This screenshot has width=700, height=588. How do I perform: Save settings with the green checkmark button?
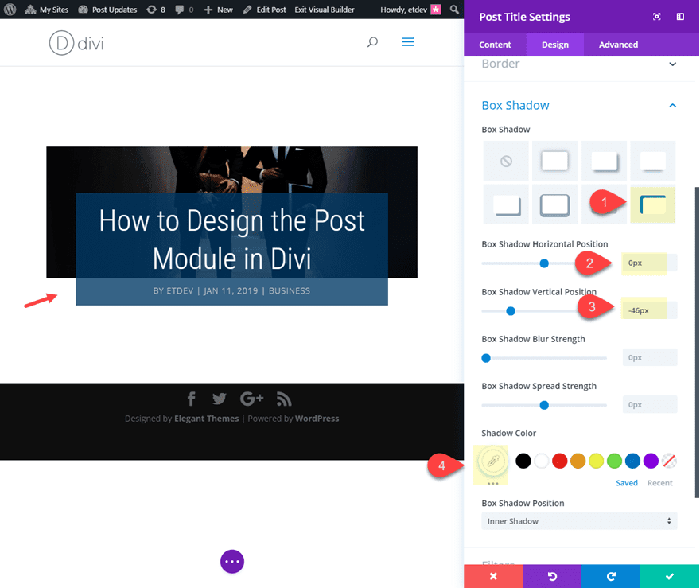pos(670,576)
